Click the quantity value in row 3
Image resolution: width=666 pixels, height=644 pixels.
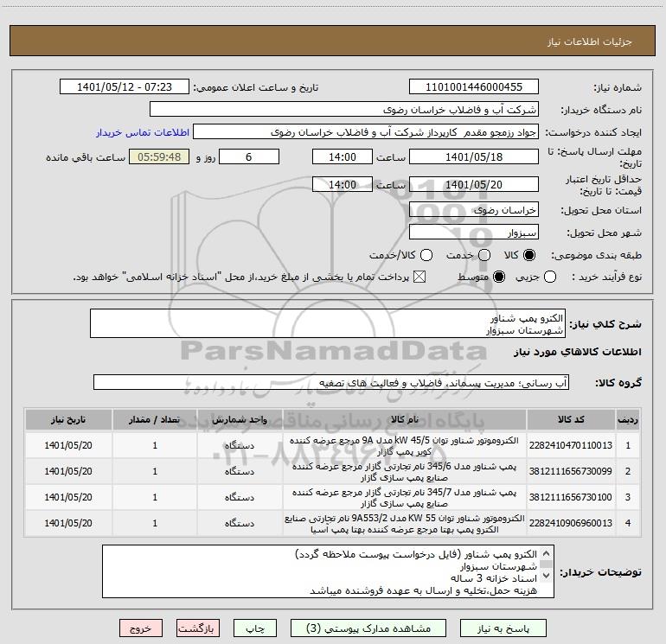[155, 497]
